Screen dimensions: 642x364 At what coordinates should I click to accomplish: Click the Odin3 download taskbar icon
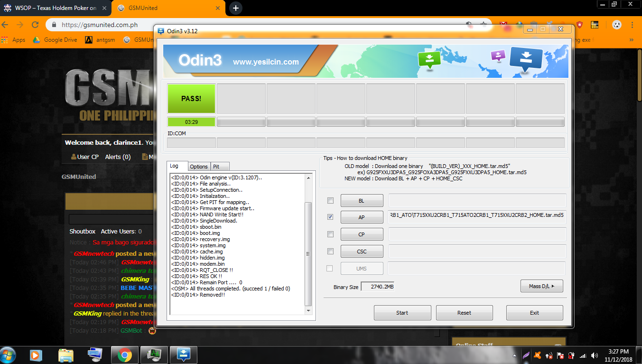pos(184,355)
